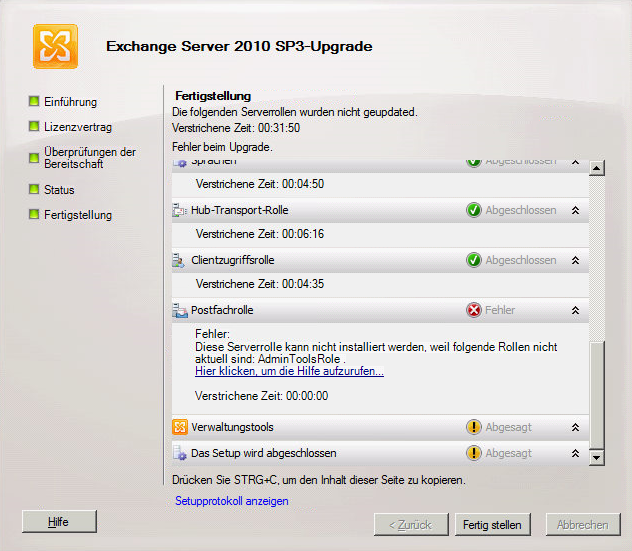Collapse the partially visible Sprachen section chevron
The height and width of the screenshot is (551, 632).
pos(576,162)
